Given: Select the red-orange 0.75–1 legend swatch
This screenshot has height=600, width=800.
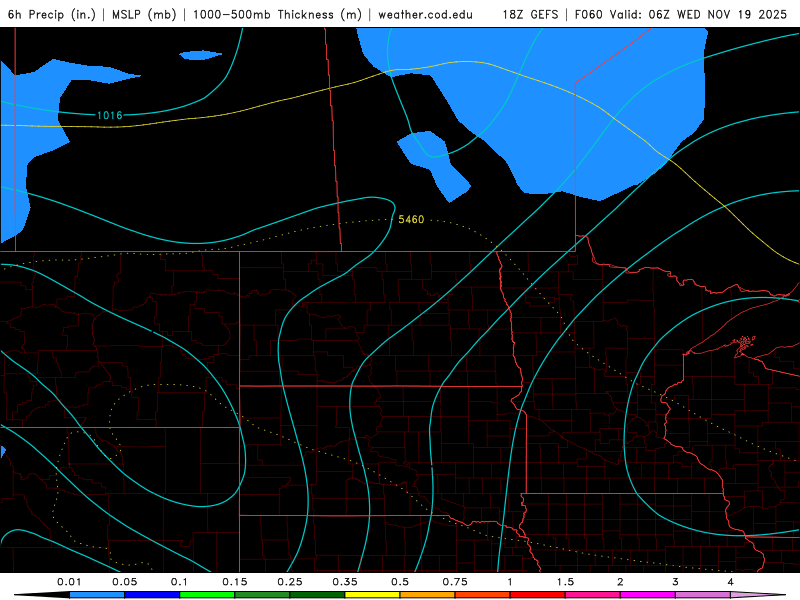Looking at the screenshot, I should [483, 595].
